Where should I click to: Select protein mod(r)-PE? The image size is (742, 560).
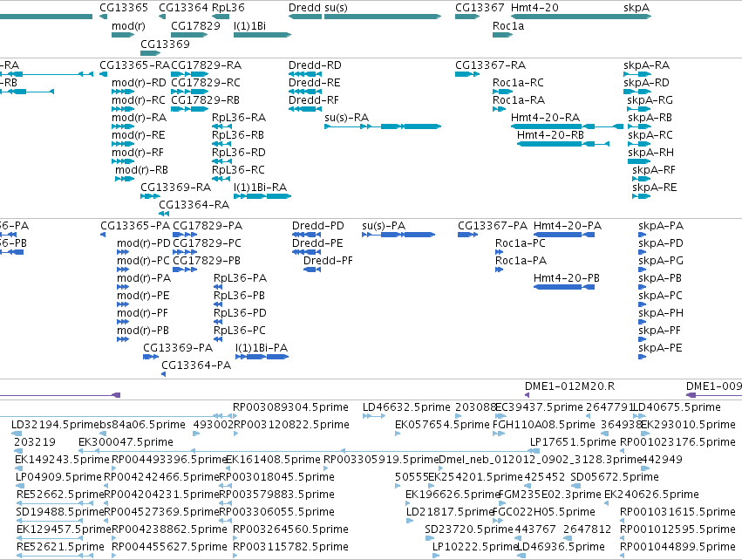pos(143,297)
